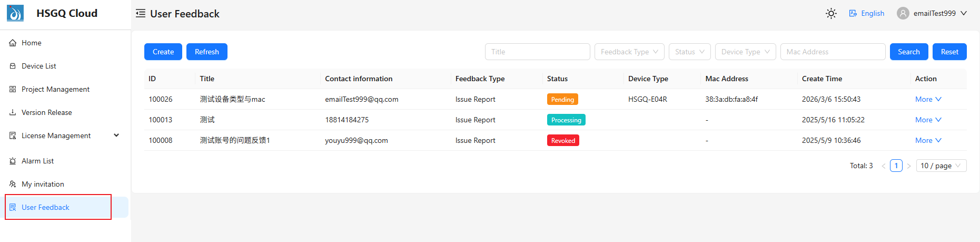Click the language translate icon
The width and height of the screenshot is (980, 242).
point(853,14)
